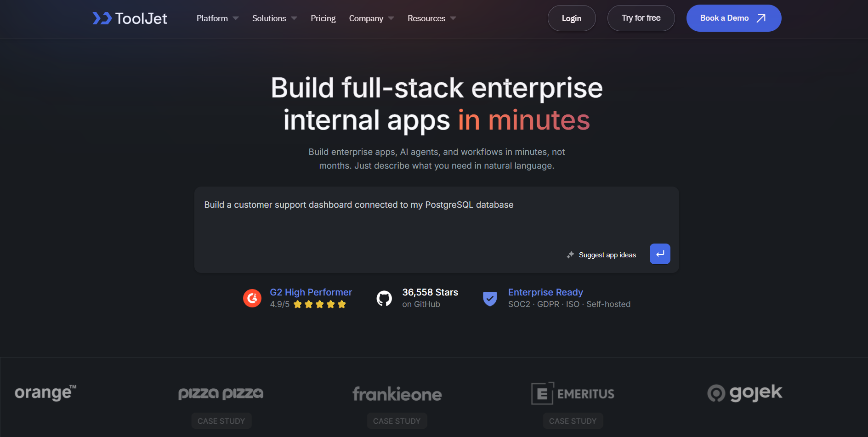The image size is (868, 437).
Task: Expand the Company dropdown arrow
Action: [x=391, y=18]
